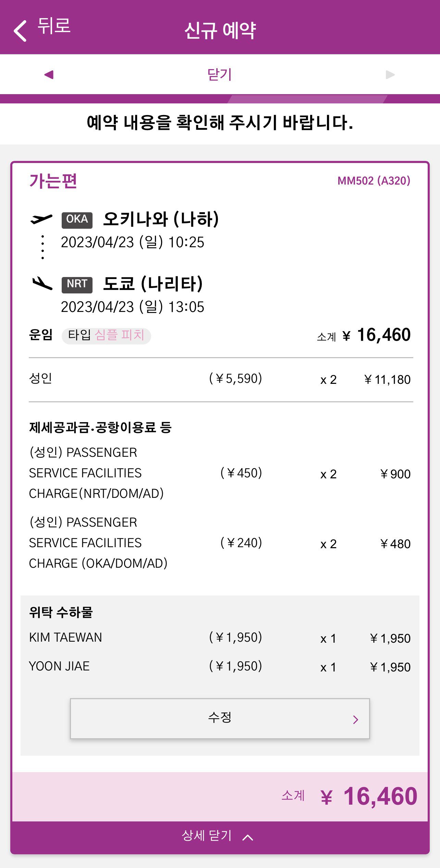Select the OKA airport code badge

tap(77, 219)
